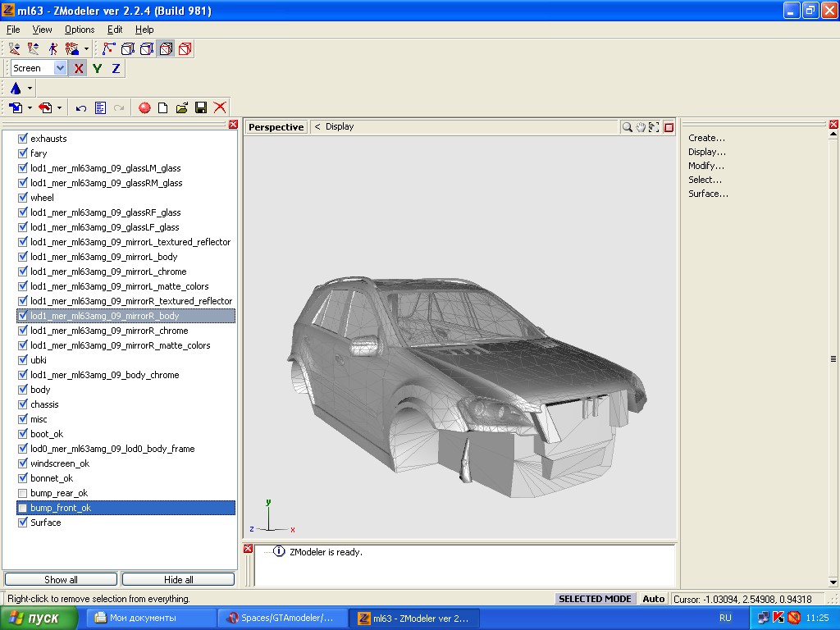Click the Save floppy disk icon
840x630 pixels.
(201, 107)
